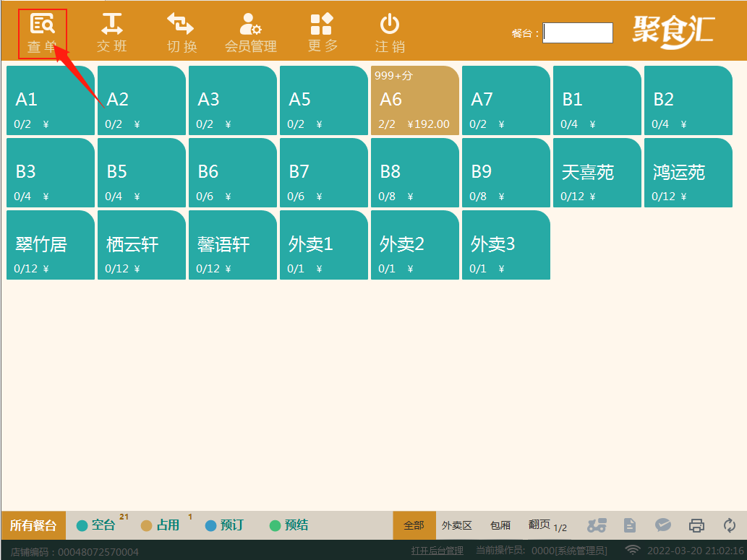Select takeout table 外卖3

click(x=506, y=245)
